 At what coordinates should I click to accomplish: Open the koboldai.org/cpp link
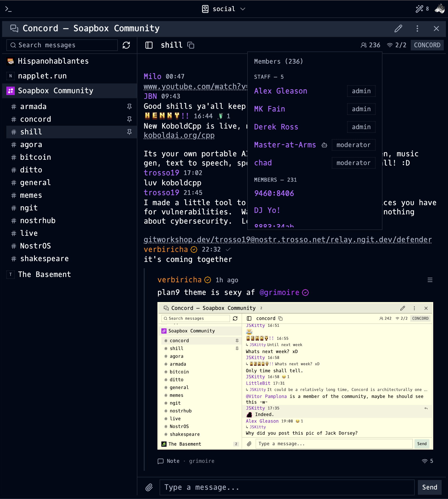[179, 135]
